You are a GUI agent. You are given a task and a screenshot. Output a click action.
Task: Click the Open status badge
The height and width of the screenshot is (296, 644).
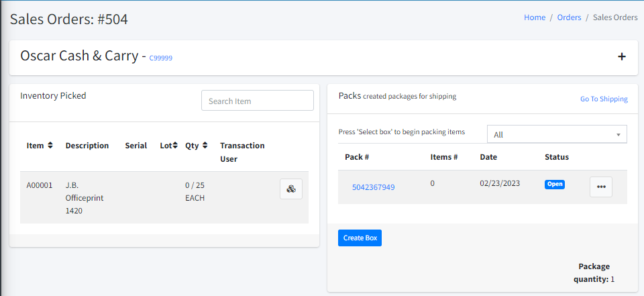(555, 184)
